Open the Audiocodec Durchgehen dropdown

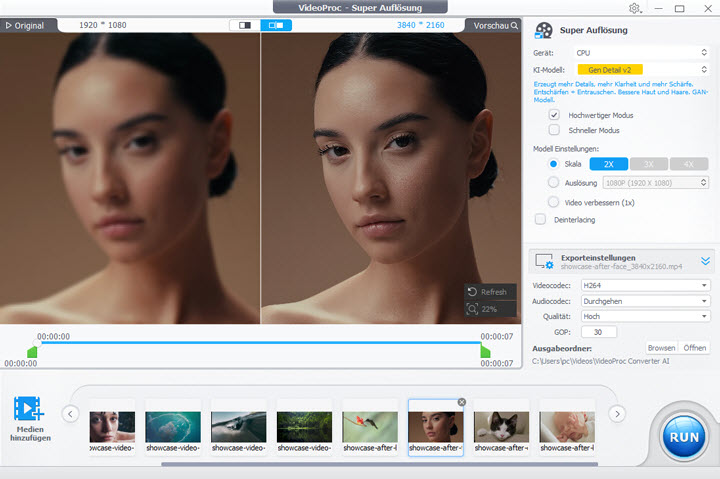pos(646,301)
